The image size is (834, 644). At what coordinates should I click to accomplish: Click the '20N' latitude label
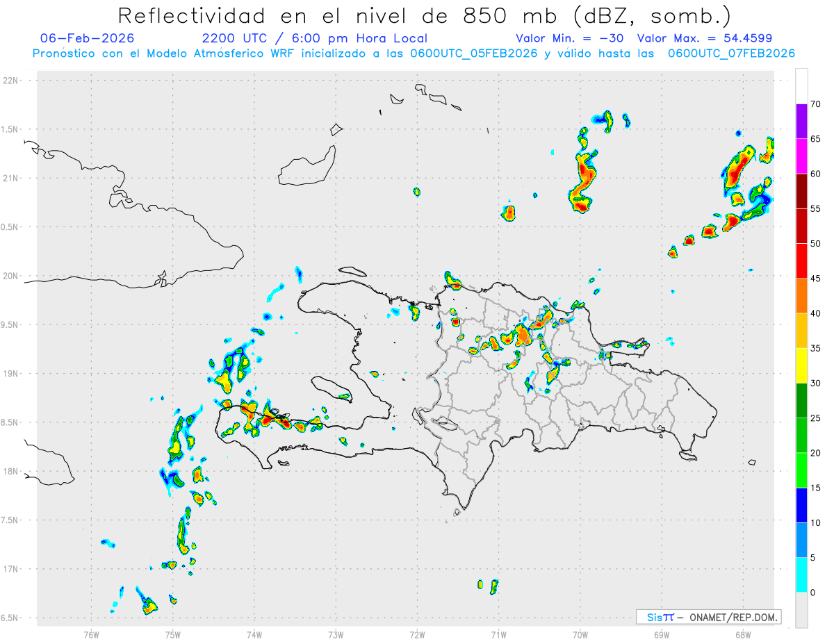(11, 276)
